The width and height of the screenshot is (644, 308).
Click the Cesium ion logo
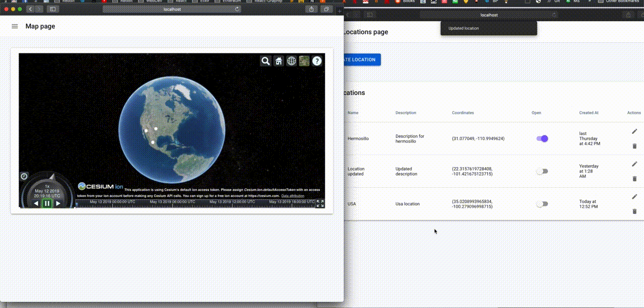click(x=100, y=186)
